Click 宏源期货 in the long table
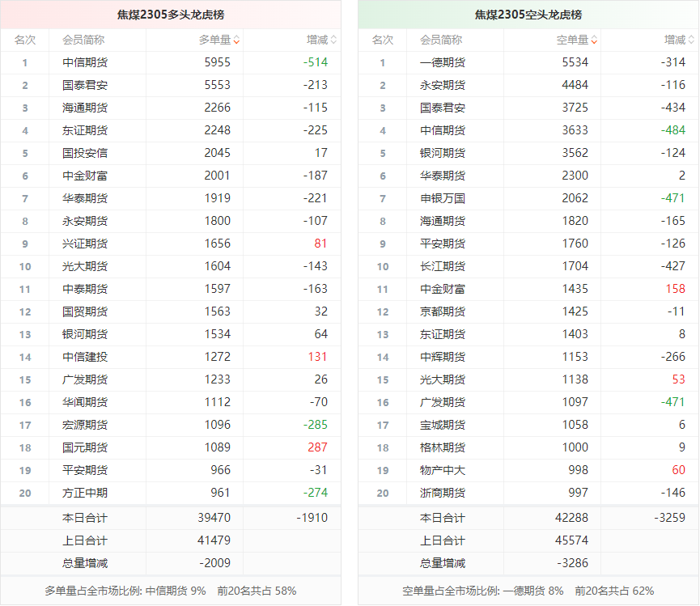The image size is (700, 606). tap(85, 425)
